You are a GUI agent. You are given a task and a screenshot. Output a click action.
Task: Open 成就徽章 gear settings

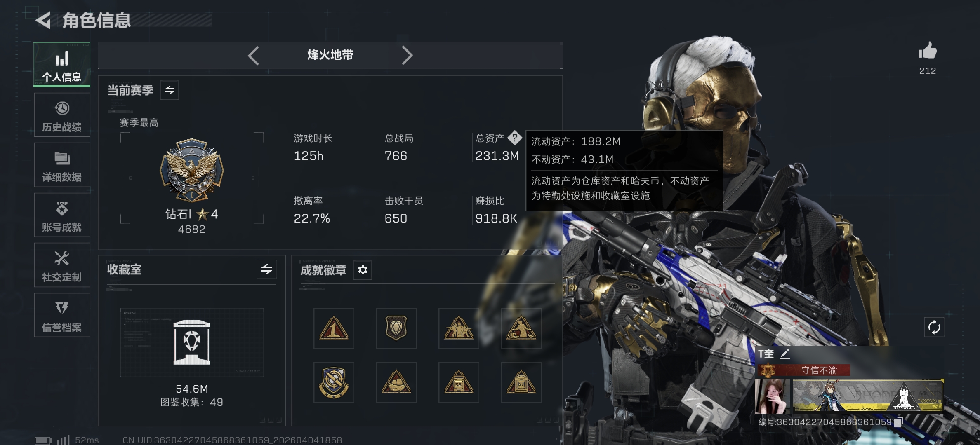[x=363, y=270]
